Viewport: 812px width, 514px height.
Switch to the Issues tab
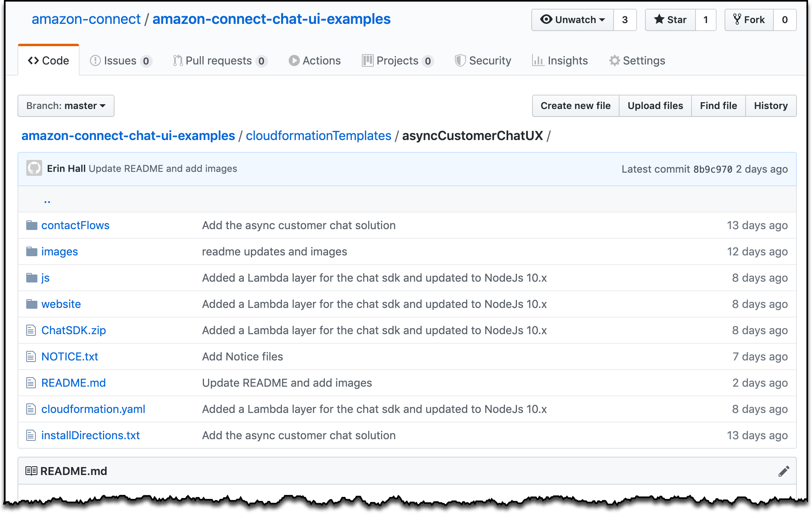(x=120, y=60)
